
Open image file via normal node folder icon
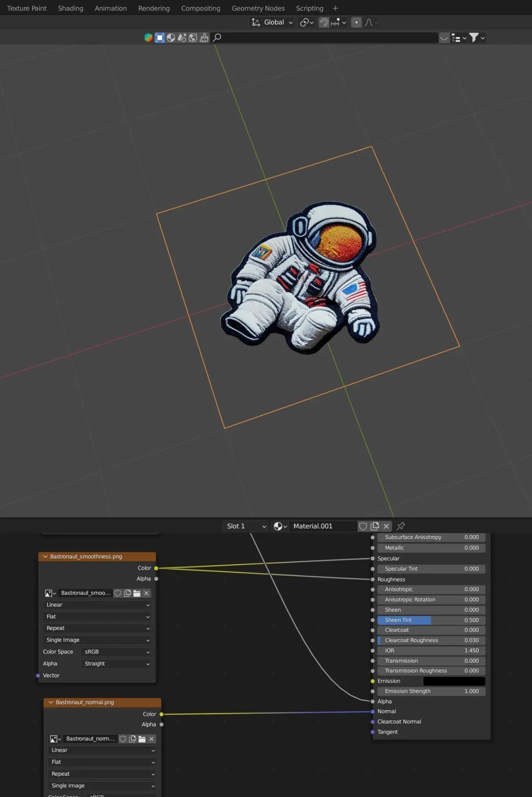(x=142, y=739)
